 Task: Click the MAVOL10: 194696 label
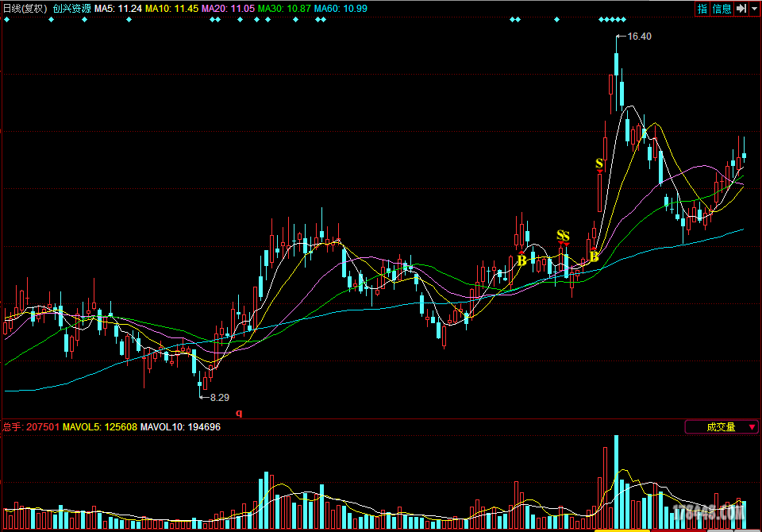(x=180, y=427)
